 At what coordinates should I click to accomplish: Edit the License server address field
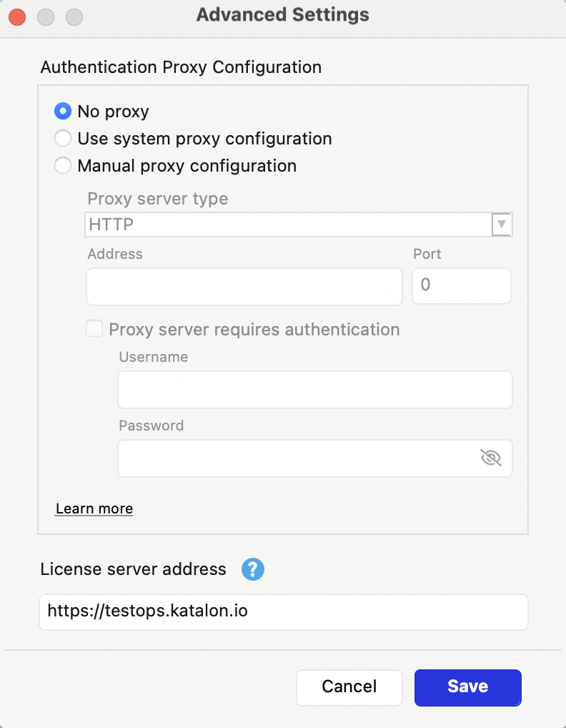(283, 611)
